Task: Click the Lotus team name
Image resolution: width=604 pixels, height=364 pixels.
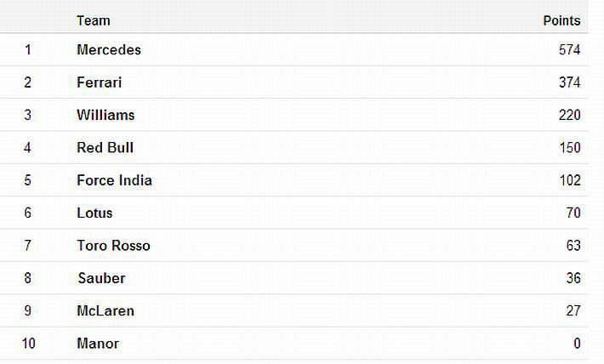Action: tap(94, 213)
